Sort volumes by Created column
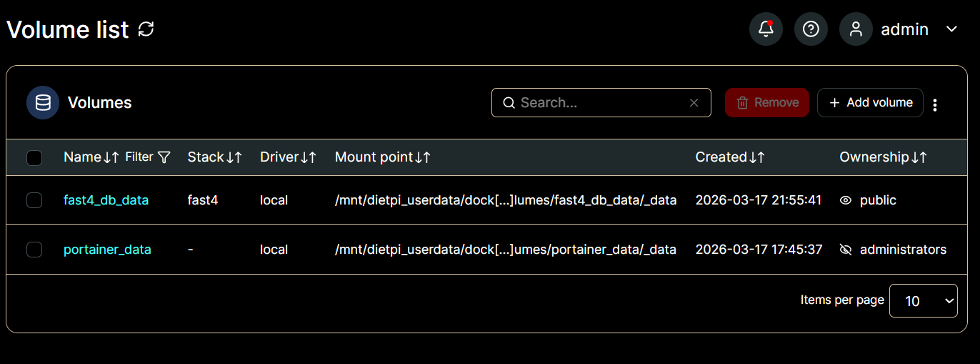The image size is (980, 364). [730, 157]
